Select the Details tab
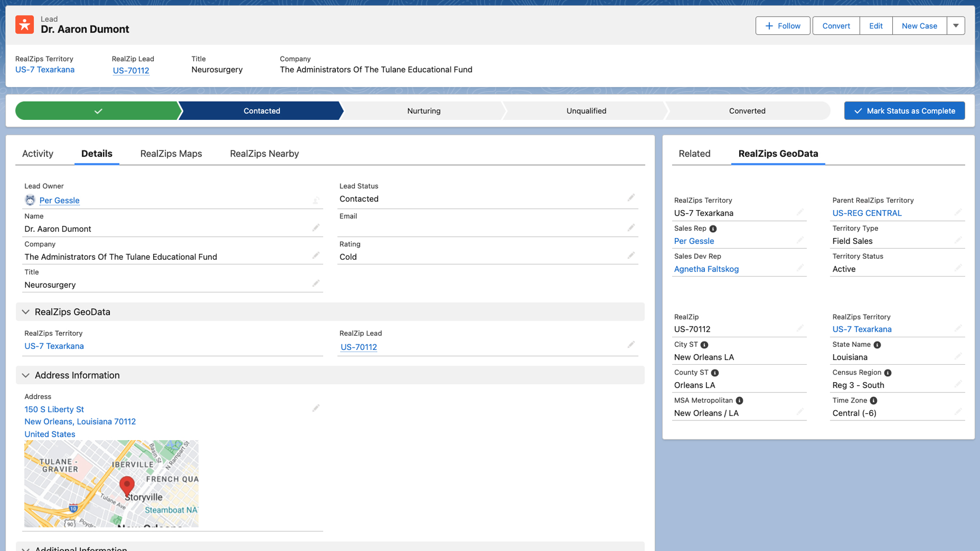The width and height of the screenshot is (980, 551). [x=97, y=154]
